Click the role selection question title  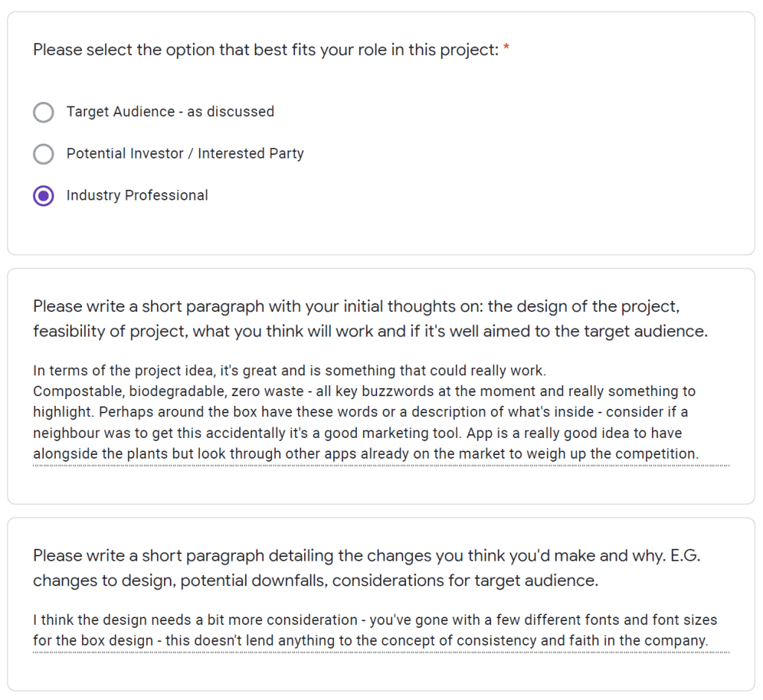pyautogui.click(x=266, y=51)
